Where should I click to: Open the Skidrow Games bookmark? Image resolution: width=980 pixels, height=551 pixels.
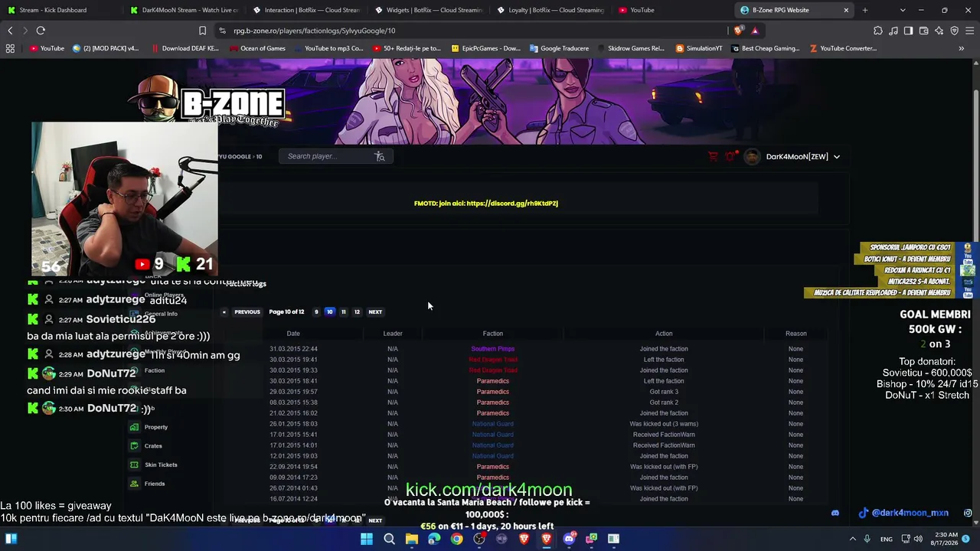pyautogui.click(x=630, y=48)
